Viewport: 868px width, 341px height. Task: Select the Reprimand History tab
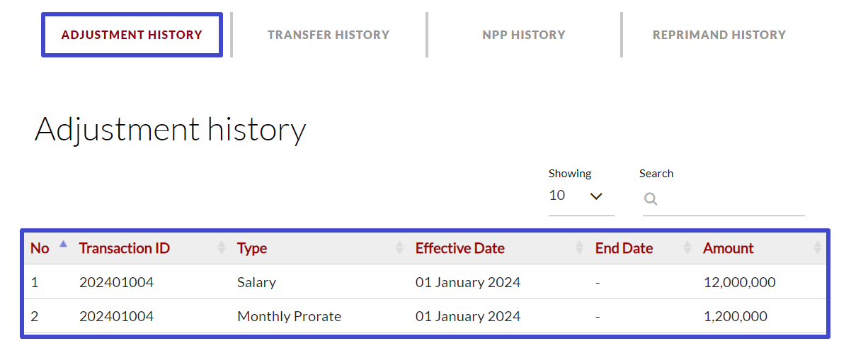pos(719,35)
